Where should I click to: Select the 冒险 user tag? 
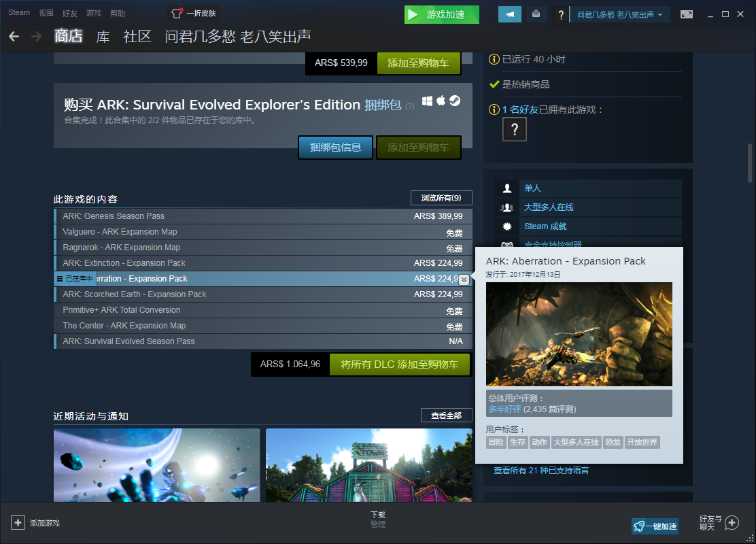(496, 442)
